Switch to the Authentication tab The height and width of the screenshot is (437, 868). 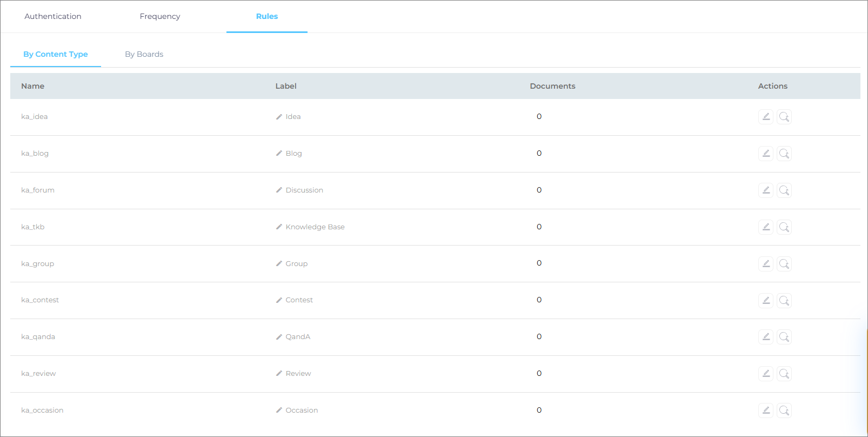(53, 16)
